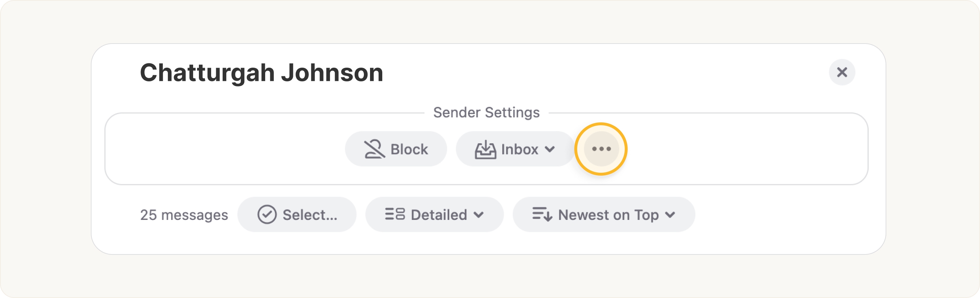Click the 25 messages count label
980x298 pixels.
tap(184, 214)
